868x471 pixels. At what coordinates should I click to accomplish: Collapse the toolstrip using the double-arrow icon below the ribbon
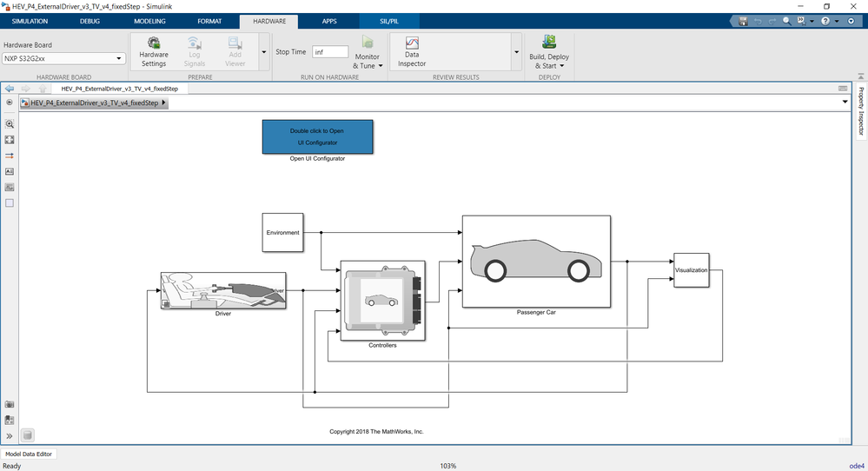tap(860, 76)
